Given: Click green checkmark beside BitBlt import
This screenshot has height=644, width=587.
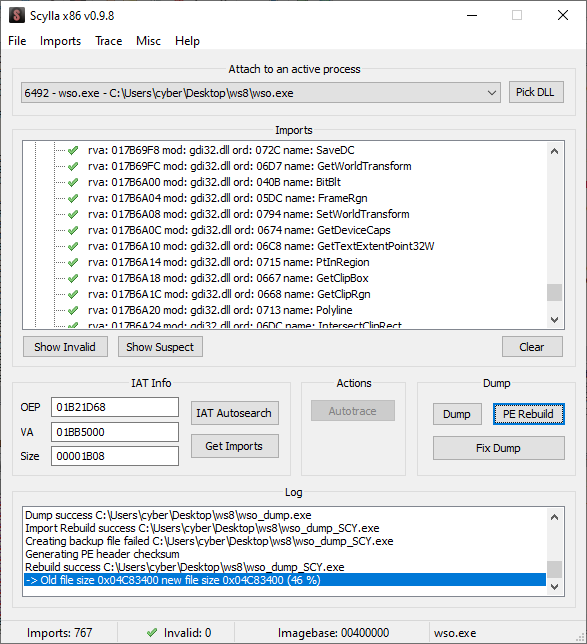Looking at the screenshot, I should click(x=73, y=182).
